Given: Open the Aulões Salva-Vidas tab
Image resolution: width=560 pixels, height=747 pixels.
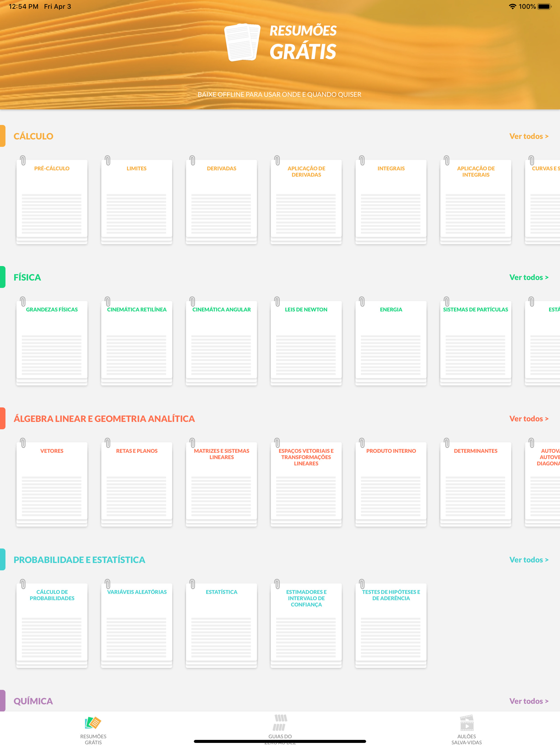Looking at the screenshot, I should click(466, 730).
